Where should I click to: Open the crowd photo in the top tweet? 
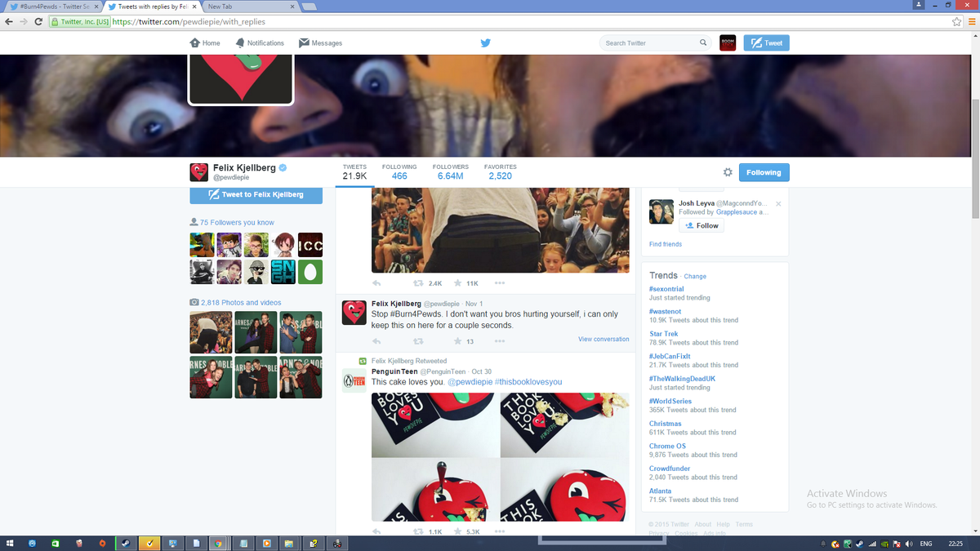pos(501,230)
